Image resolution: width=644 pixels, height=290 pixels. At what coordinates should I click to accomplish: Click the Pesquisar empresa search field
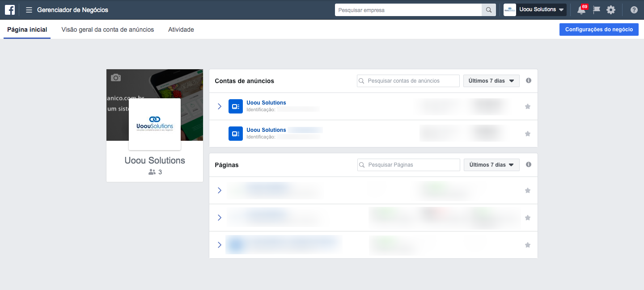point(408,10)
